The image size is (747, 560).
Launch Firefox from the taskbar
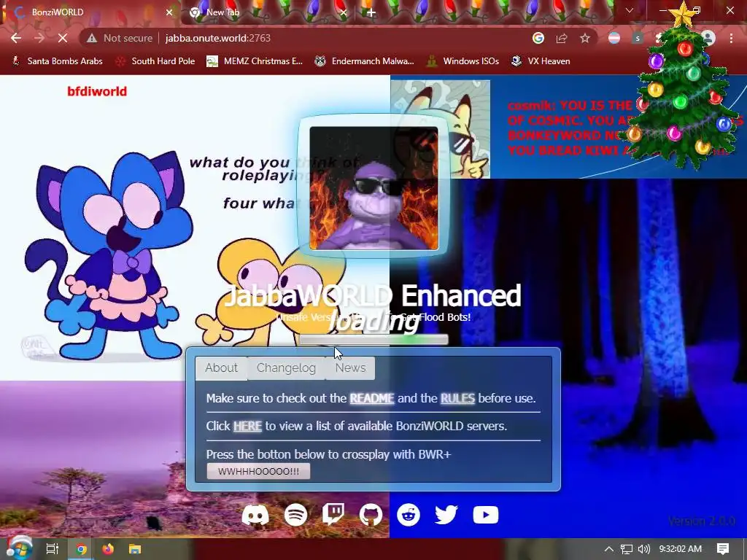point(108,549)
